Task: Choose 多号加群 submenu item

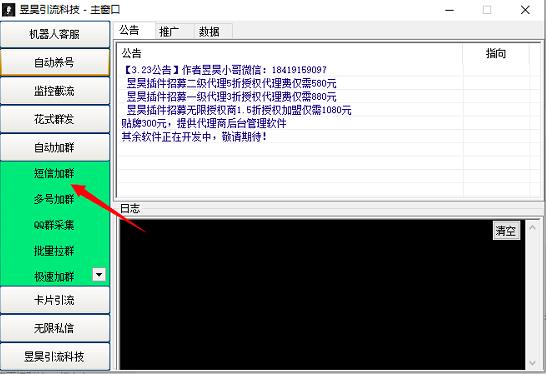Action: (x=54, y=199)
